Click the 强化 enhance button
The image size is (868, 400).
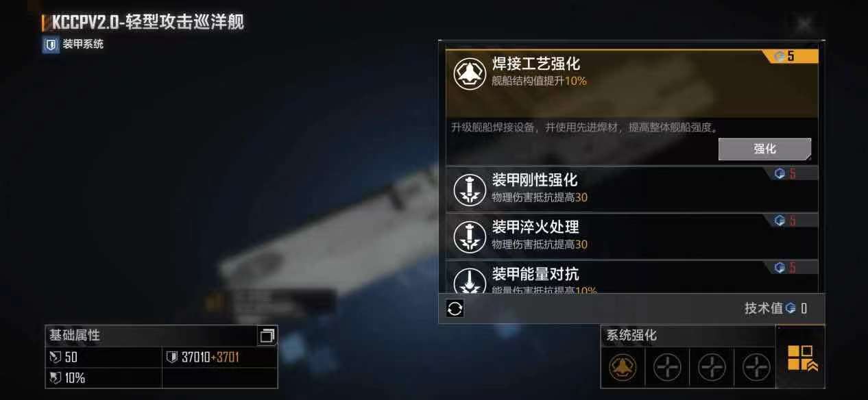click(764, 149)
